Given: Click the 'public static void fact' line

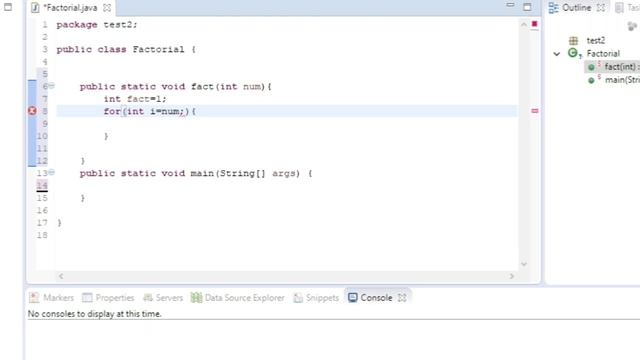Looking at the screenshot, I should coord(176,87).
